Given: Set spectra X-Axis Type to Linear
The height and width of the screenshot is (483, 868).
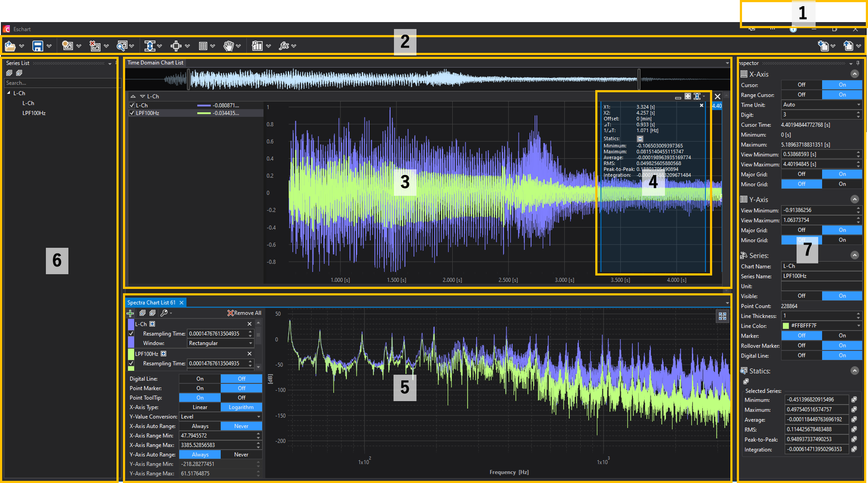Looking at the screenshot, I should coord(200,407).
